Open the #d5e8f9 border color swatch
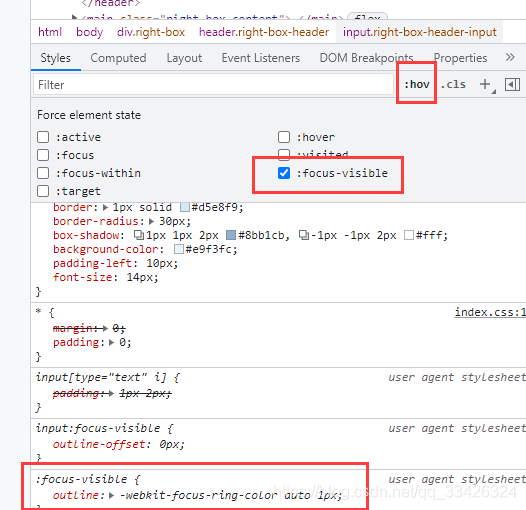Screen dimensions: 526x510 click(185, 207)
